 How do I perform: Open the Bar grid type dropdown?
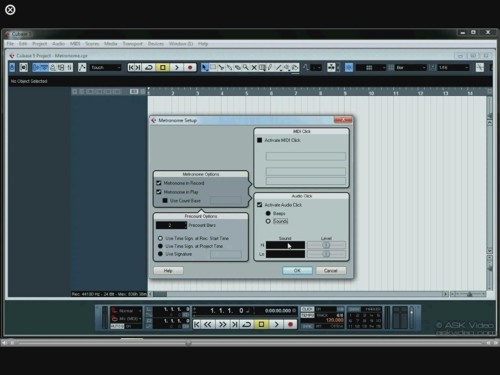tap(410, 68)
